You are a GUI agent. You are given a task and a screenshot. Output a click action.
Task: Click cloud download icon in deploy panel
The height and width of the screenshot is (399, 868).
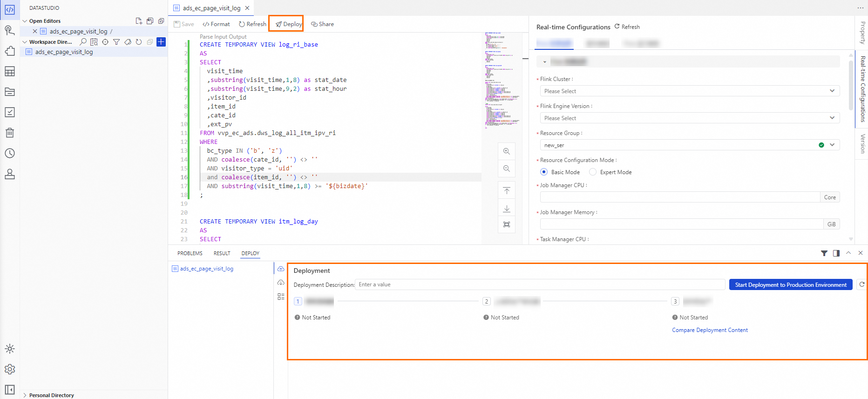pos(281,283)
